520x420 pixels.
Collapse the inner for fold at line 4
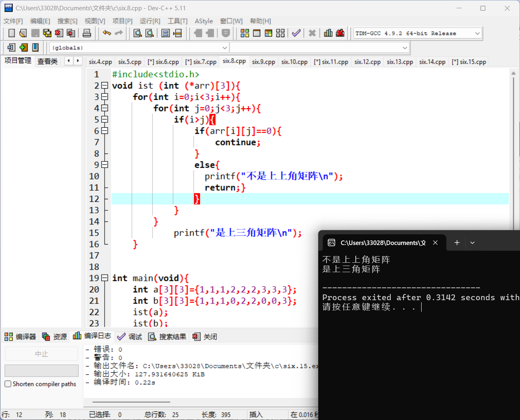pos(105,108)
